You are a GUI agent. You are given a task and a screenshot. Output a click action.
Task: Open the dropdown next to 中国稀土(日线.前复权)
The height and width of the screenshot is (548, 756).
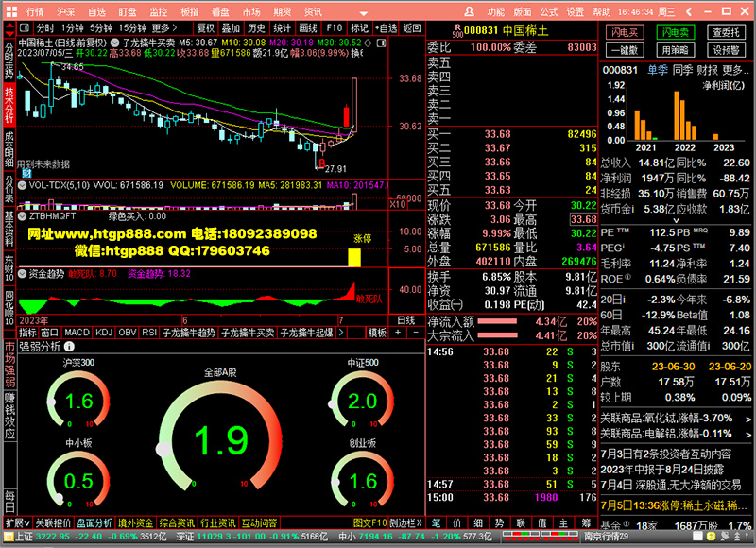pos(114,43)
